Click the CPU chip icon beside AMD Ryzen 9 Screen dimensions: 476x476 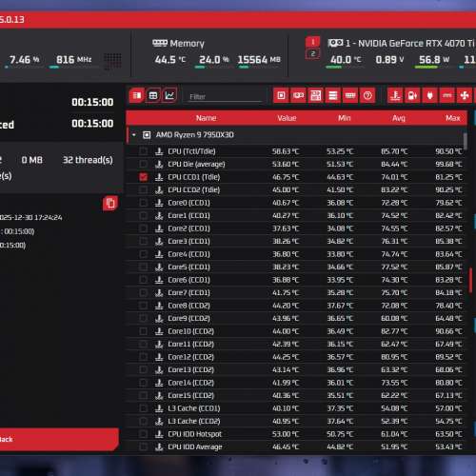point(147,135)
